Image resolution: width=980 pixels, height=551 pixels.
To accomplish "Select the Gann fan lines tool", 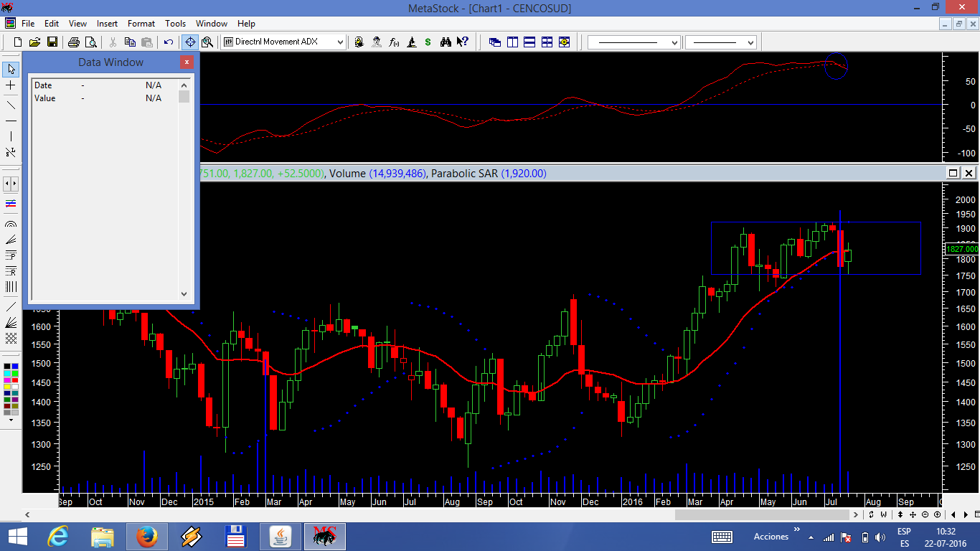I will coord(11,322).
